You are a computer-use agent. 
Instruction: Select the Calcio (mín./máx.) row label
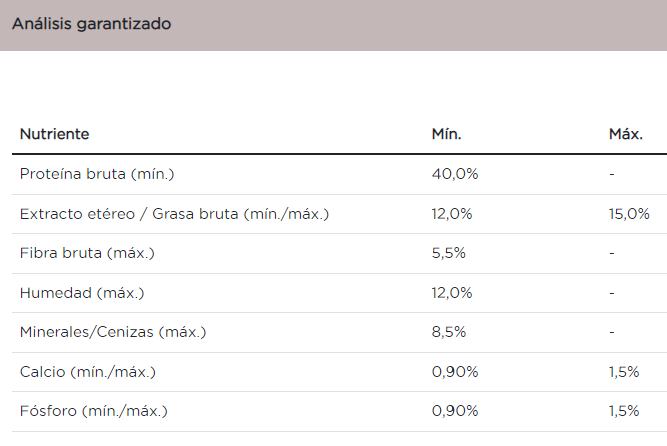[x=88, y=372]
